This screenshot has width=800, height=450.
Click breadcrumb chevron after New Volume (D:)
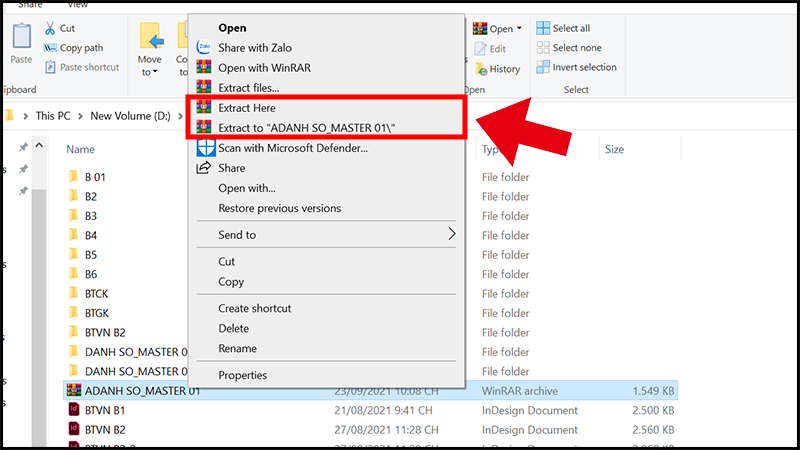(x=181, y=116)
